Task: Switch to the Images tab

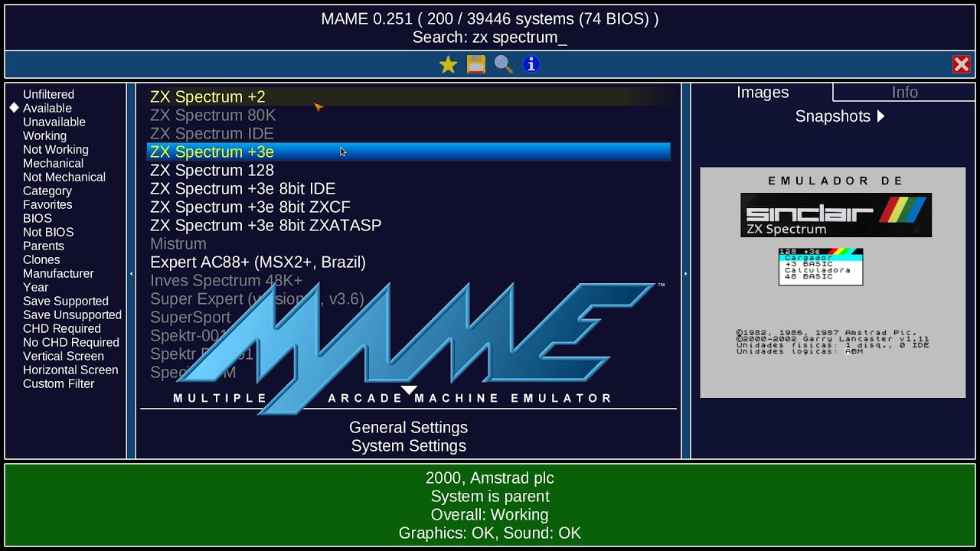Action: click(x=763, y=92)
